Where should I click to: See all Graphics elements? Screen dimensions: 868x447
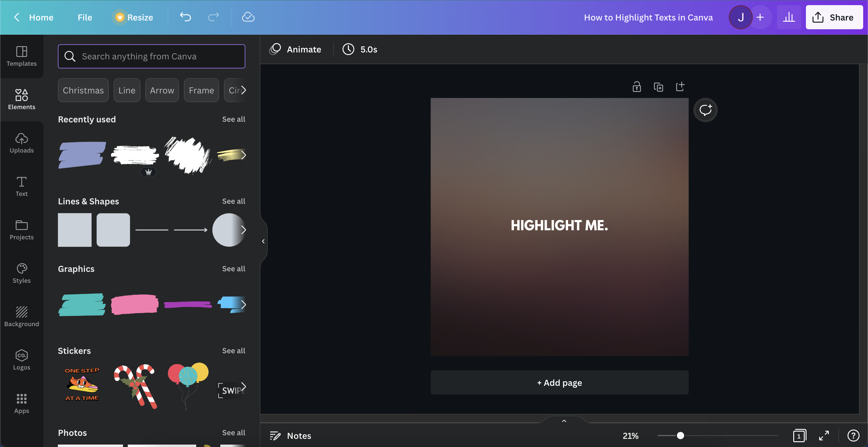point(234,269)
